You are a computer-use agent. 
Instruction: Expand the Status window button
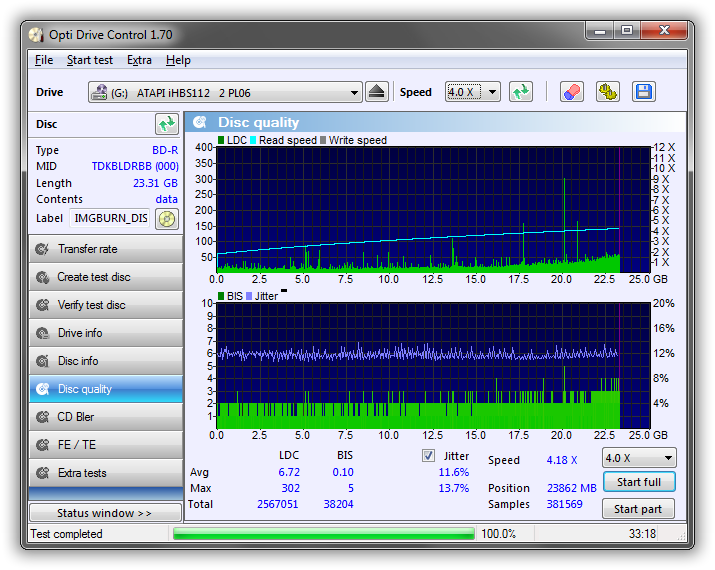click(x=105, y=513)
